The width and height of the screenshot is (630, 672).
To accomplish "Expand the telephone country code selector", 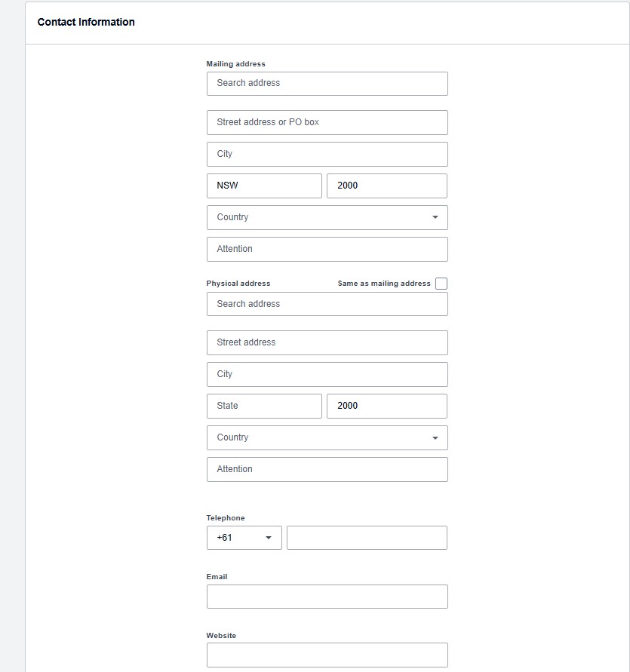I will click(x=244, y=538).
